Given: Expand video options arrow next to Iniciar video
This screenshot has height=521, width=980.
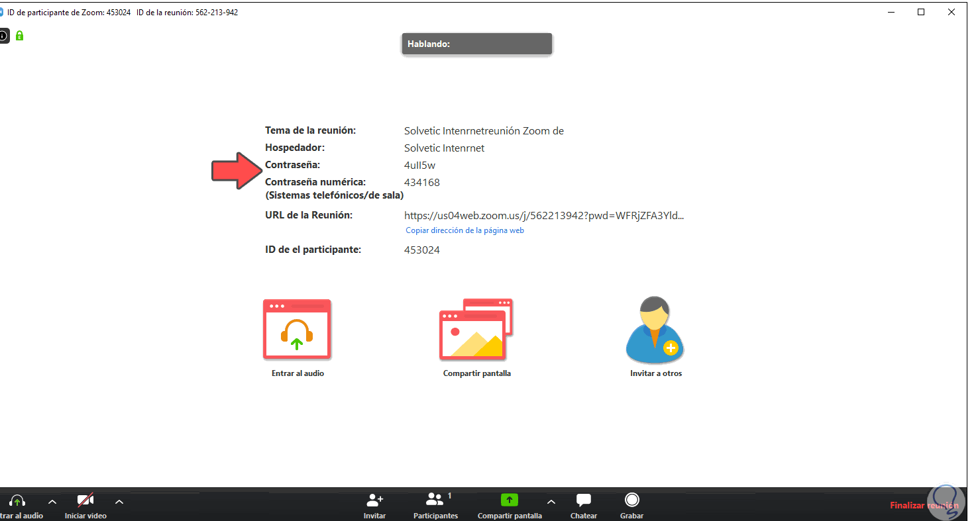Looking at the screenshot, I should (119, 502).
